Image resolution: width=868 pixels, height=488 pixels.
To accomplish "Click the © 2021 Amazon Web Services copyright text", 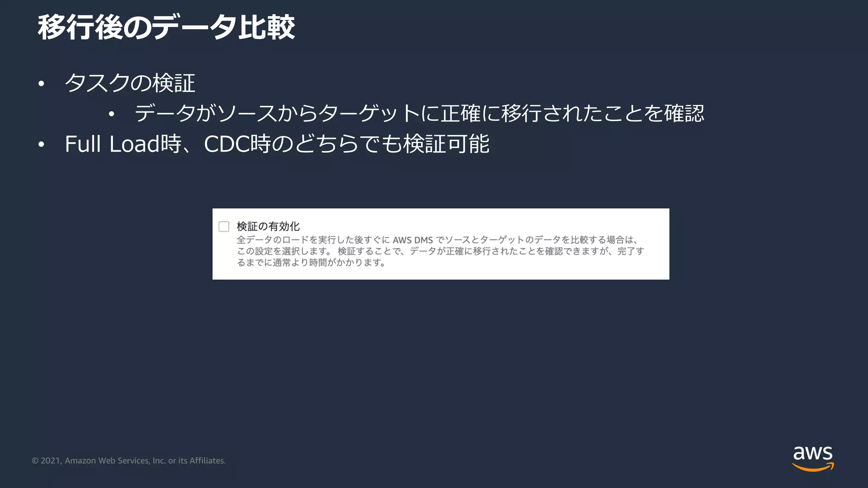I will [129, 460].
